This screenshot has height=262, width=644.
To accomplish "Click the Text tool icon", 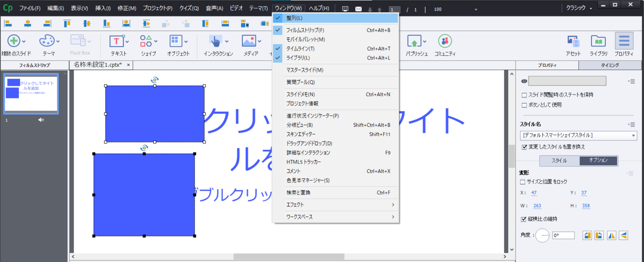I will (116, 41).
